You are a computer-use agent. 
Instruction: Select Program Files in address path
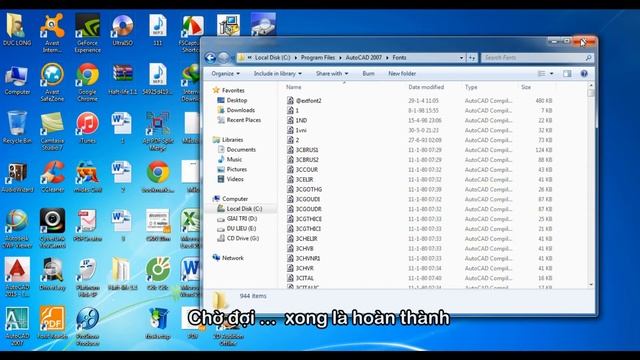(318, 58)
